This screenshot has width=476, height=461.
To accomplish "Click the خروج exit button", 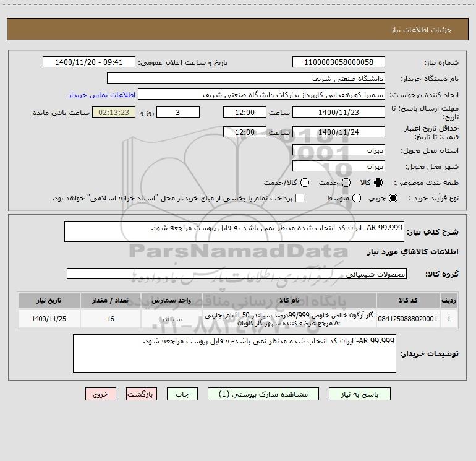I will pyautogui.click(x=101, y=394).
